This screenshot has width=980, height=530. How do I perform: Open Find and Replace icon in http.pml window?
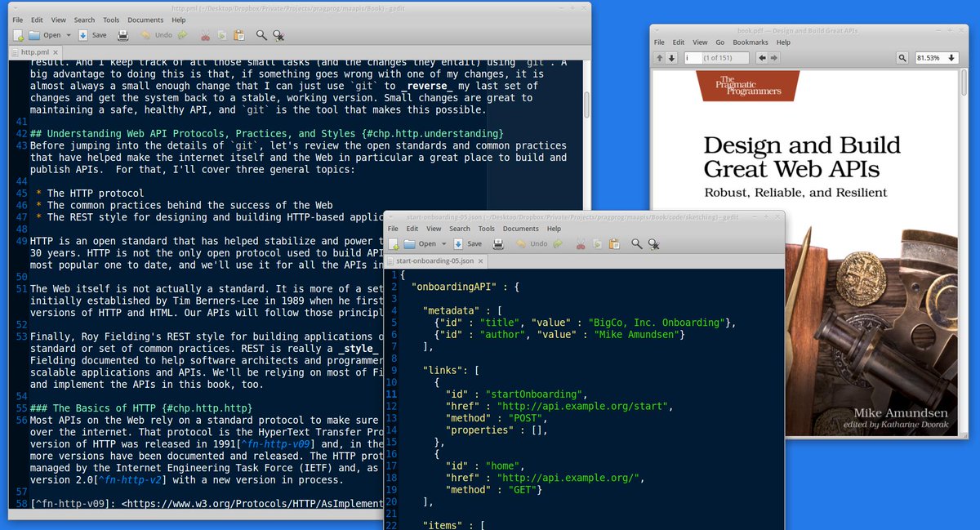278,35
